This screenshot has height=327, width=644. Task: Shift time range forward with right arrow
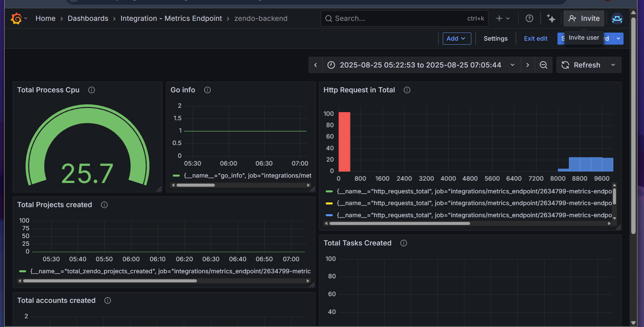click(x=528, y=65)
